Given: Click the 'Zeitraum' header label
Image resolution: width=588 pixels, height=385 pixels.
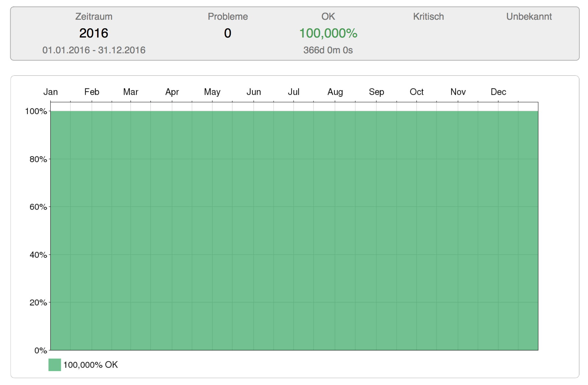Looking at the screenshot, I should point(94,16).
